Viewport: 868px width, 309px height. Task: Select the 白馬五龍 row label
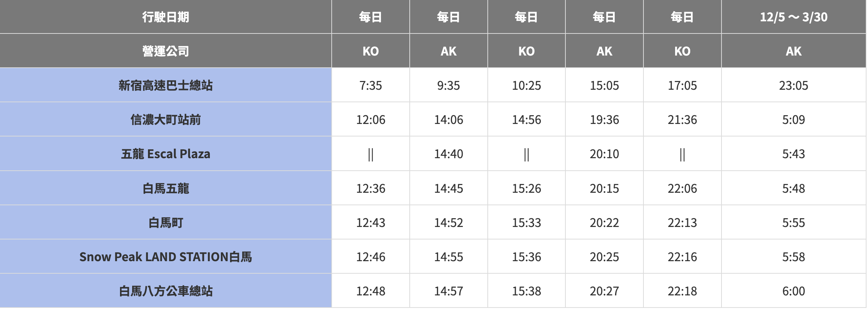coord(166,188)
